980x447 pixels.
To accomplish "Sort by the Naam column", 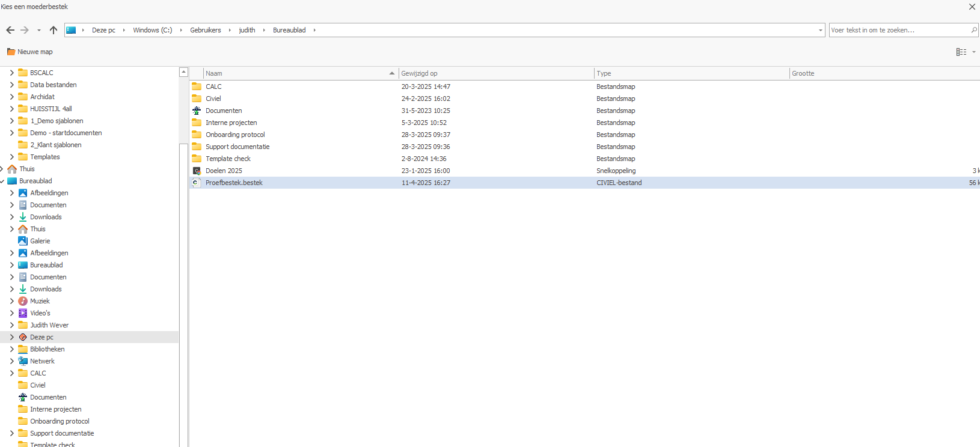I will pos(301,73).
